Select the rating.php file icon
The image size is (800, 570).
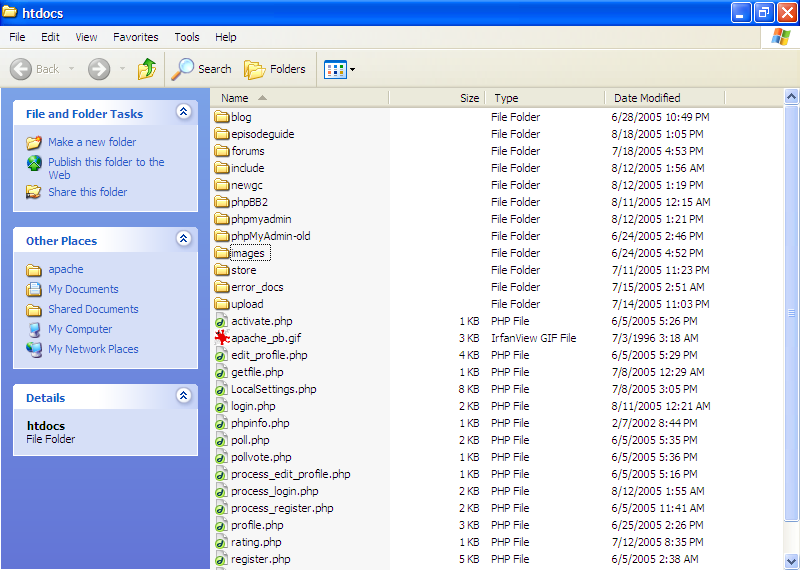(221, 542)
